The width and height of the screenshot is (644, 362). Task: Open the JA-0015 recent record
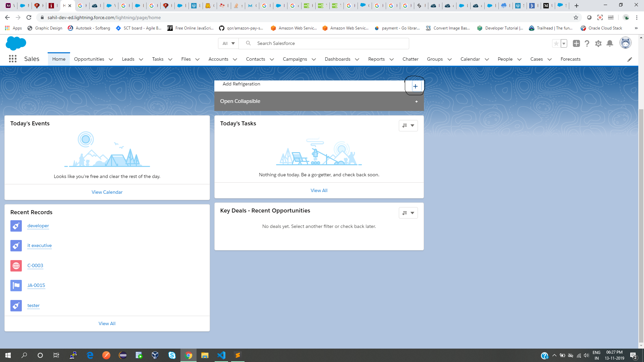coord(36,285)
